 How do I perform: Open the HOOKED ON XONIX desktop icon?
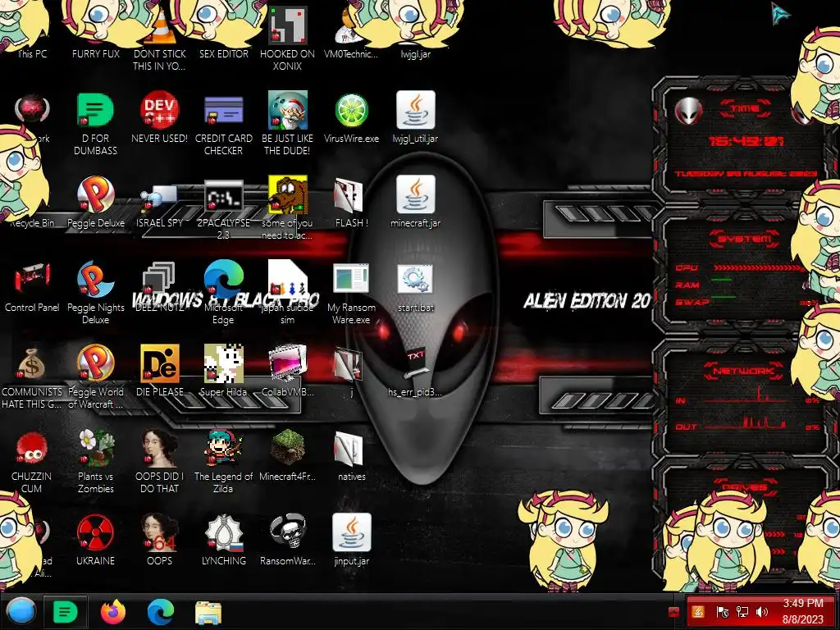(x=287, y=25)
